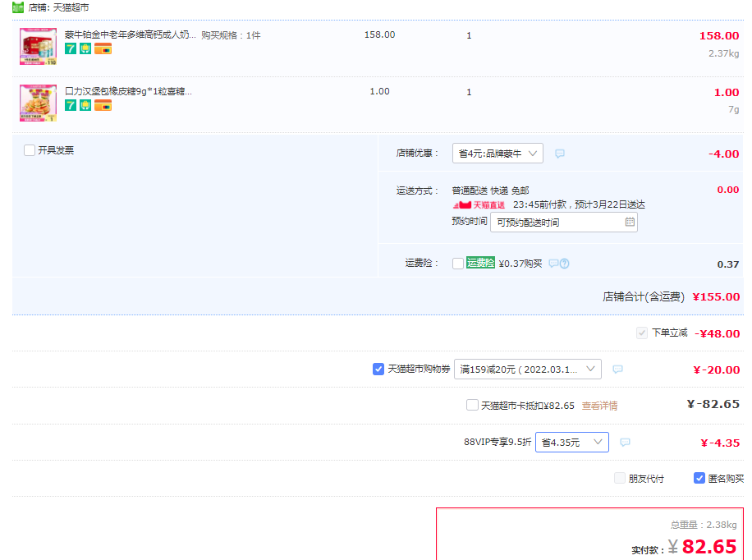Expand the 省4.35元 88VIP discount dropdown
Screen dimensions: 752x560
coord(572,442)
